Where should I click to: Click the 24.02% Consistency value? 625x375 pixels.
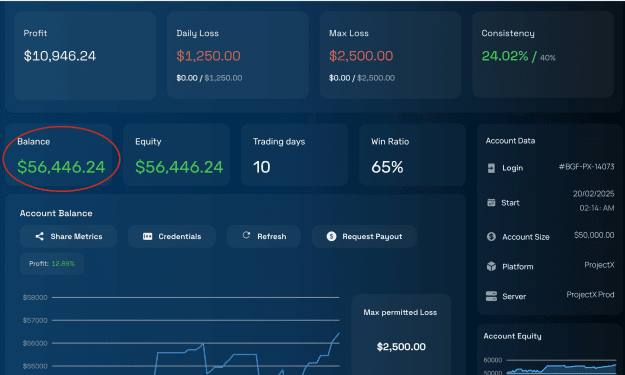(505, 56)
